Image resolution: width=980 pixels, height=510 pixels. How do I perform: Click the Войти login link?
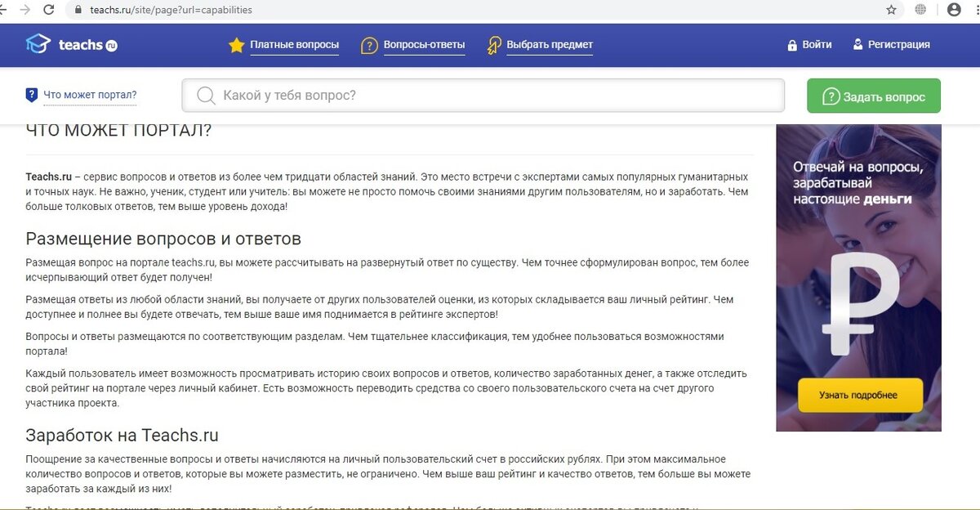pos(817,45)
